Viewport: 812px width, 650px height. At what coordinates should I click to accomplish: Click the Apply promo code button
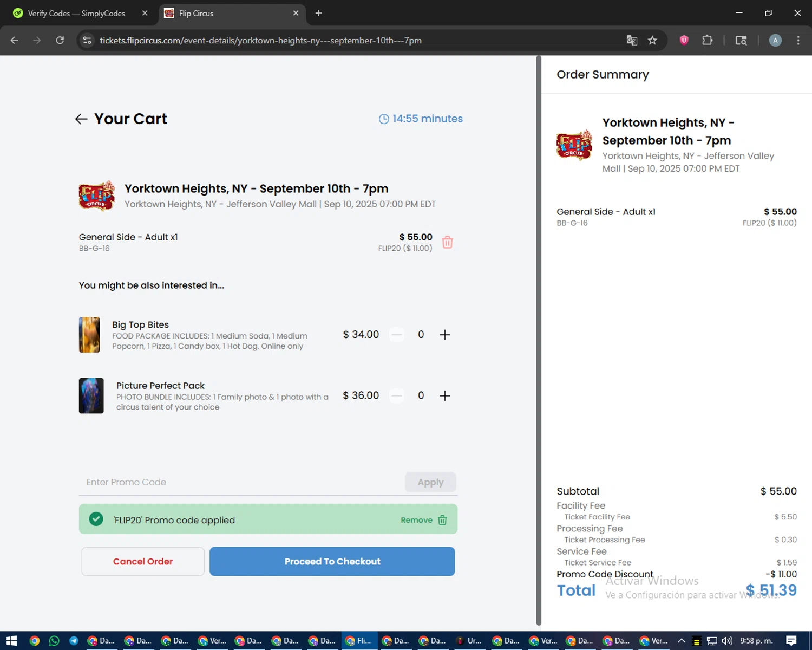(430, 482)
